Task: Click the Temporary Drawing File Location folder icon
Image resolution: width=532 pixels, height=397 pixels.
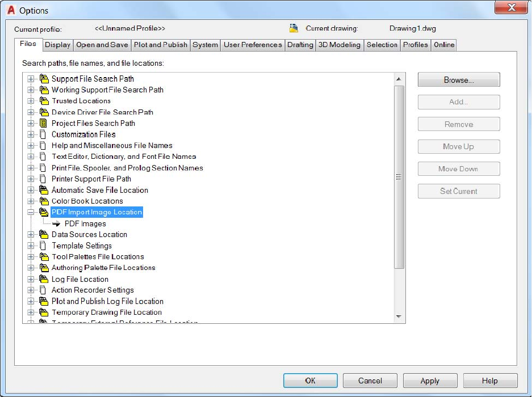Action: pyautogui.click(x=44, y=312)
